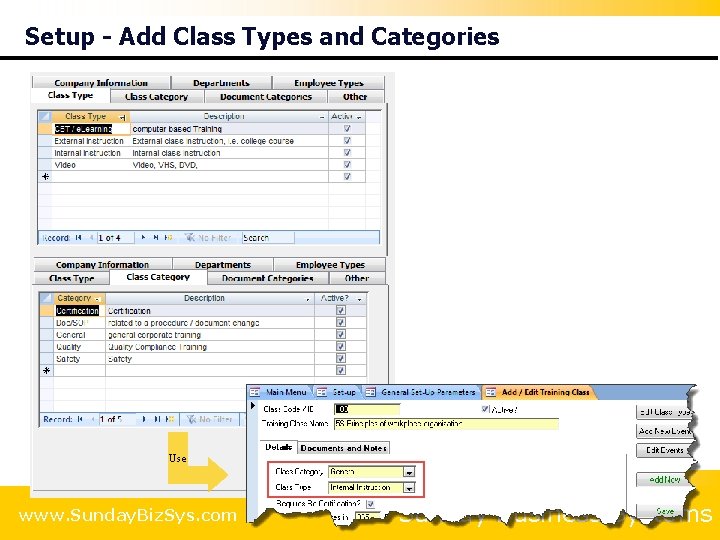Image resolution: width=720 pixels, height=540 pixels.
Task: Toggle Active checkbox for Safety category
Action: (341, 358)
